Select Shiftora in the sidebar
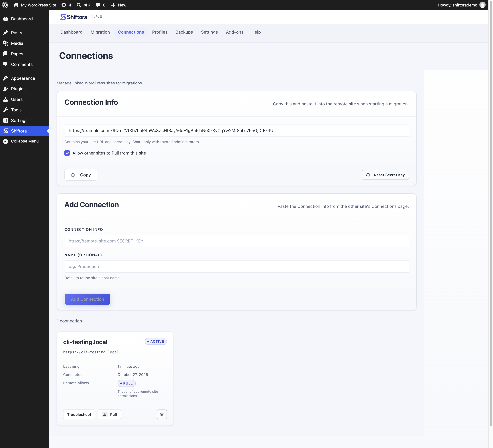 (24, 131)
